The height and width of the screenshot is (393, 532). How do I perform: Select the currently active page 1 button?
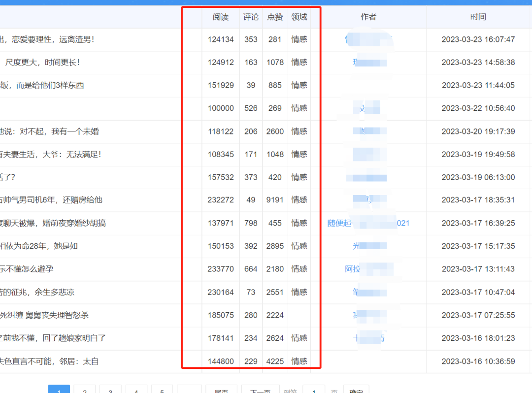click(59, 391)
